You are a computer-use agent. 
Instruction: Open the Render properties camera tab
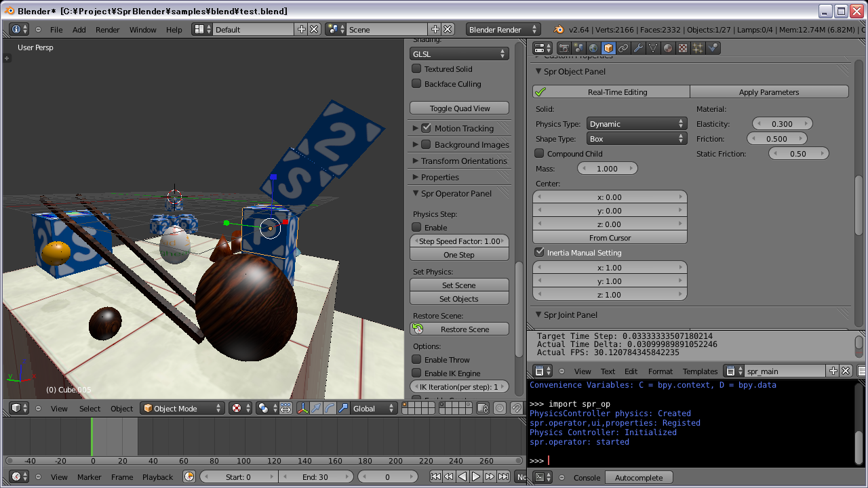point(564,48)
